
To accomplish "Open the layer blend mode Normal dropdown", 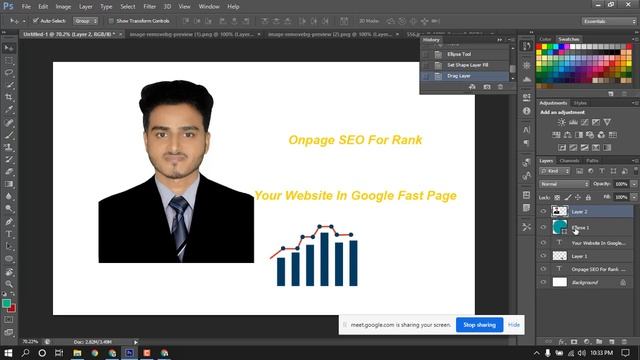I will [564, 184].
